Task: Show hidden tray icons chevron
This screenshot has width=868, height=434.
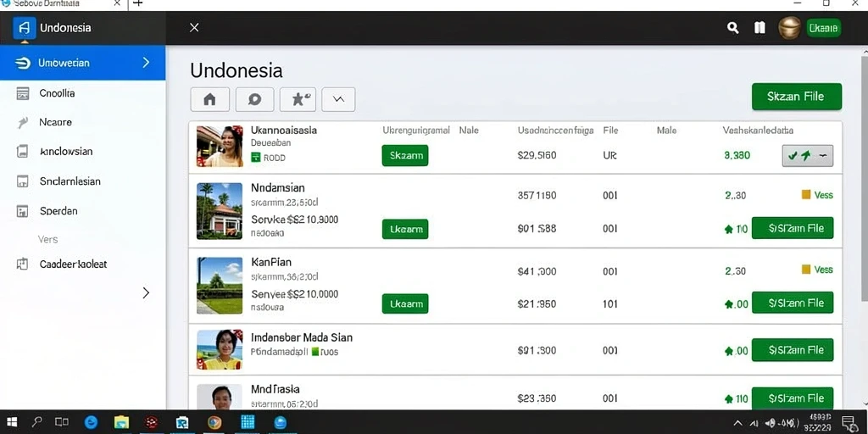Action: 738,423
